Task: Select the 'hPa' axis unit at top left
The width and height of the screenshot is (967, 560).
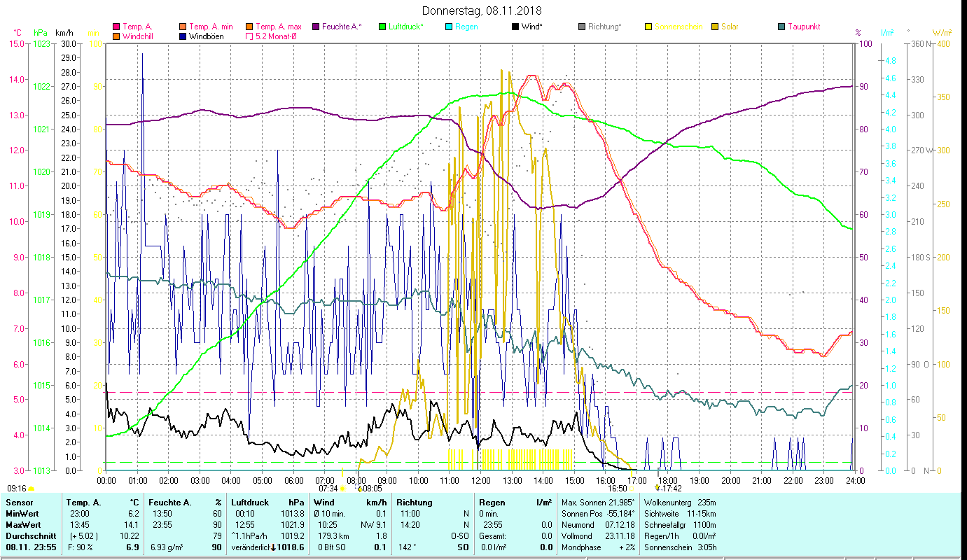Action: [41, 33]
